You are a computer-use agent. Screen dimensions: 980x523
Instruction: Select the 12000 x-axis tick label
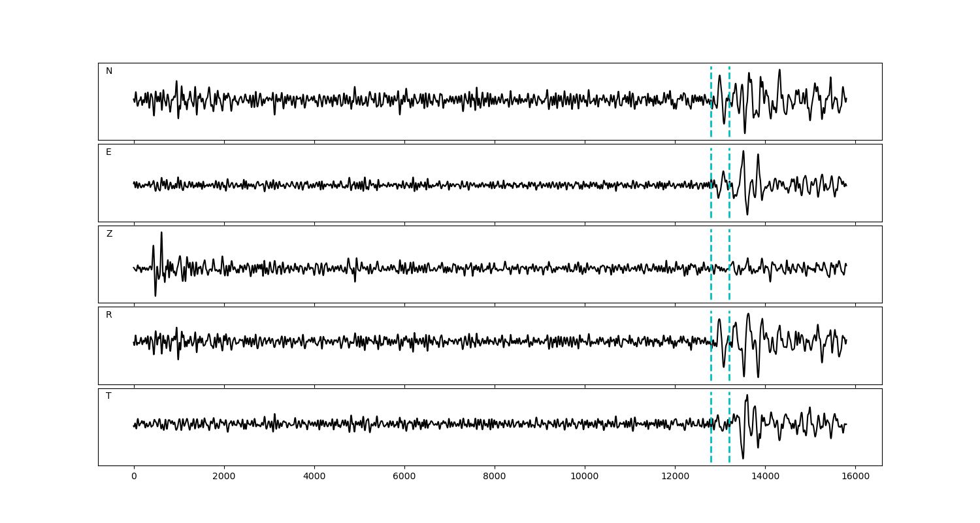[675, 477]
